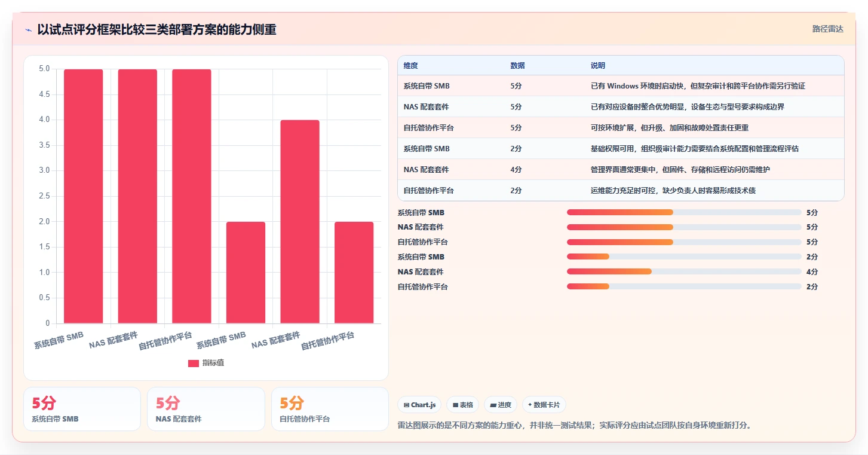Click the progress bar for NAS 配套套件 4分

[x=684, y=271]
